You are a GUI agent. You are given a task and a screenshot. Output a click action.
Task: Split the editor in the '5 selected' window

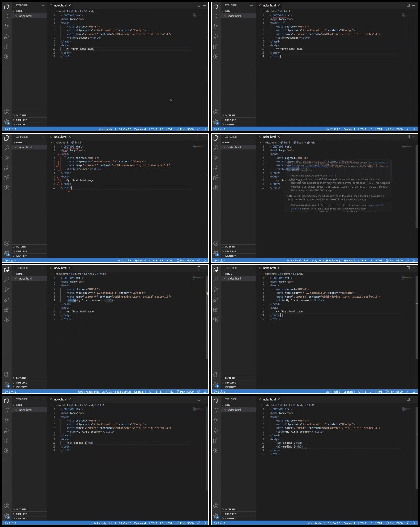pyautogui.click(x=199, y=268)
